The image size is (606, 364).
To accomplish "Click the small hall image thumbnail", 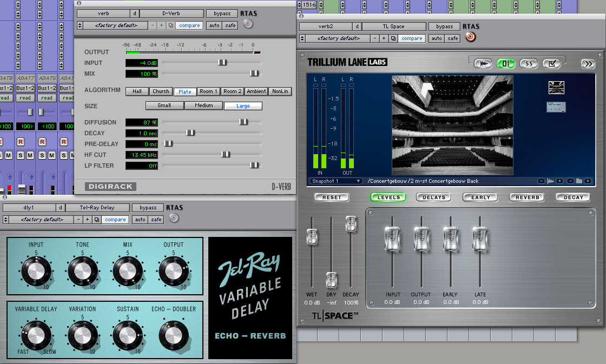I will coord(556,88).
